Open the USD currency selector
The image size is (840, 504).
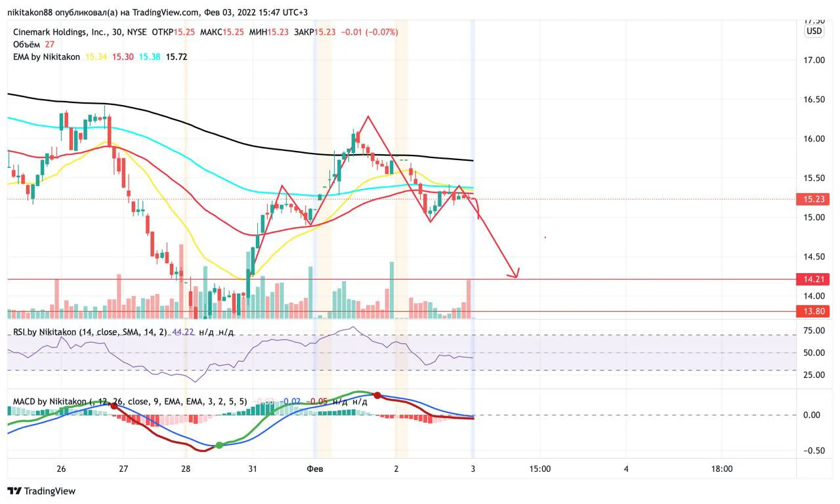[x=814, y=31]
